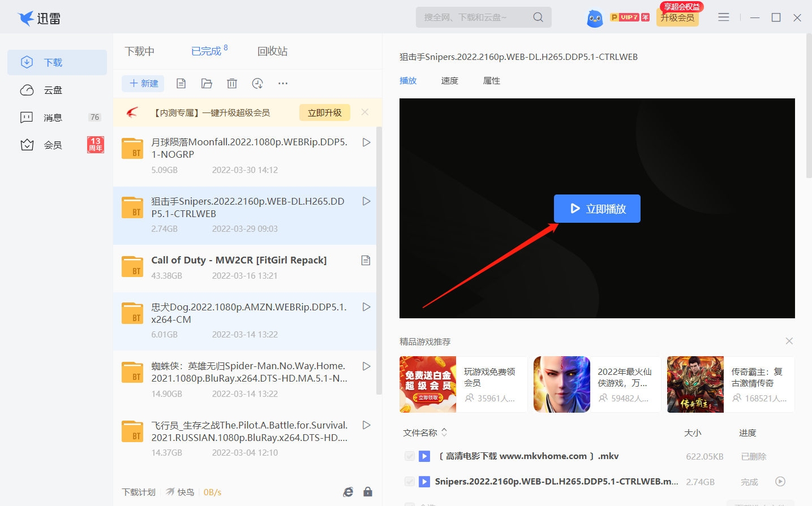Click the 立即升级 upgrade button

(324, 113)
